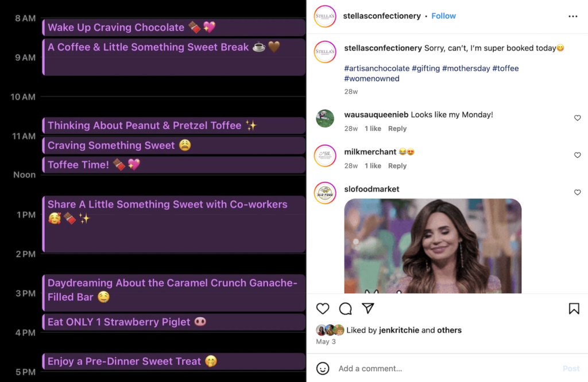
Task: Share post using paper plane icon
Action: [368, 309]
